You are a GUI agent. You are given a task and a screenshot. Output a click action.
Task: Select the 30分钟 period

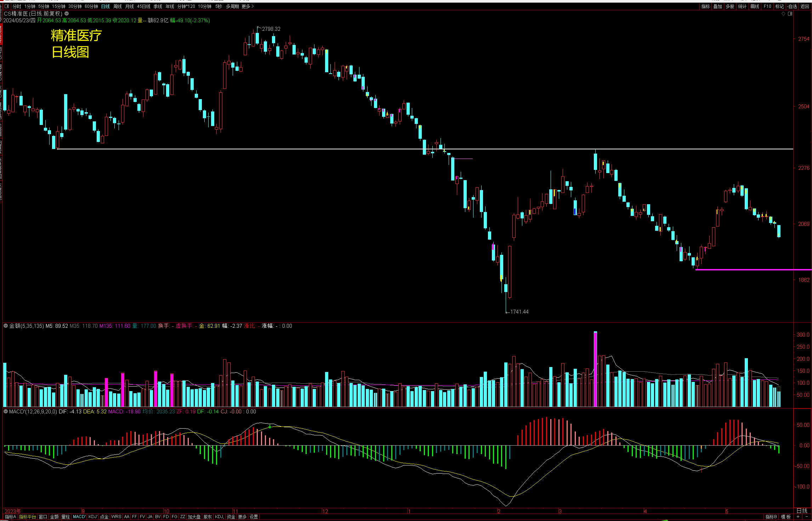75,6
